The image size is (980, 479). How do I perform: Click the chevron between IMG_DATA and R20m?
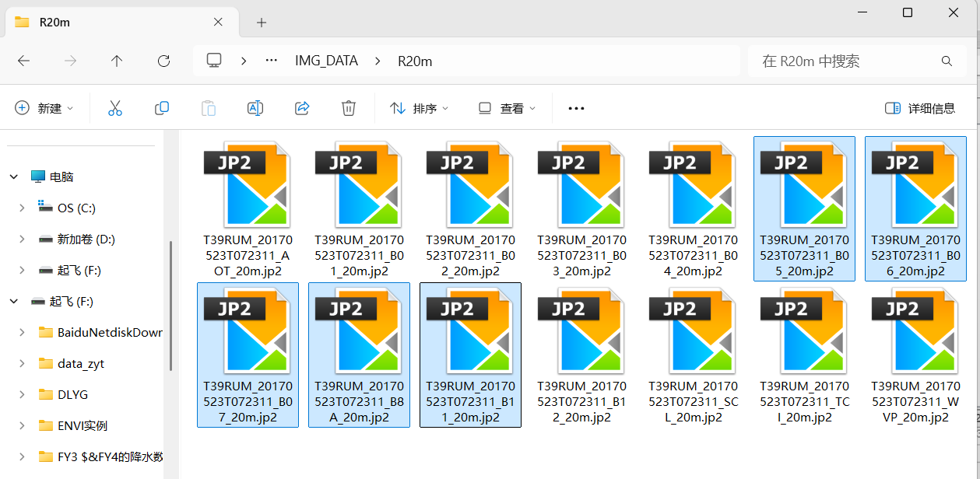(378, 61)
